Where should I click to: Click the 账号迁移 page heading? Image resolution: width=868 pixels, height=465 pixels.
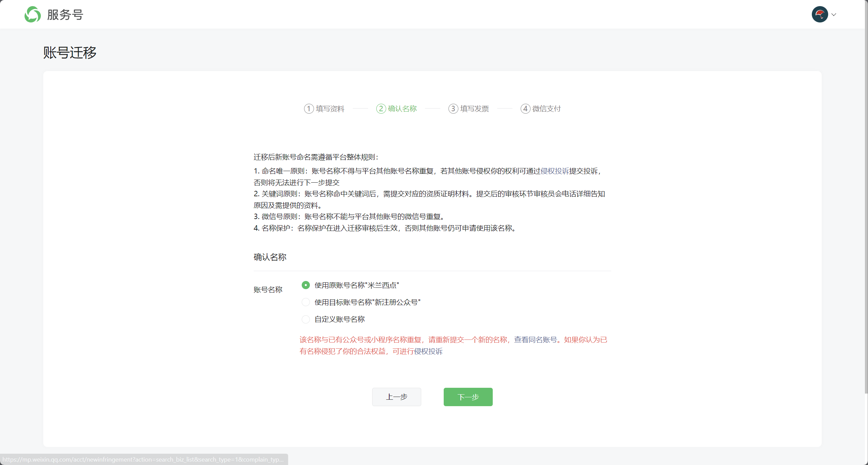tap(70, 53)
